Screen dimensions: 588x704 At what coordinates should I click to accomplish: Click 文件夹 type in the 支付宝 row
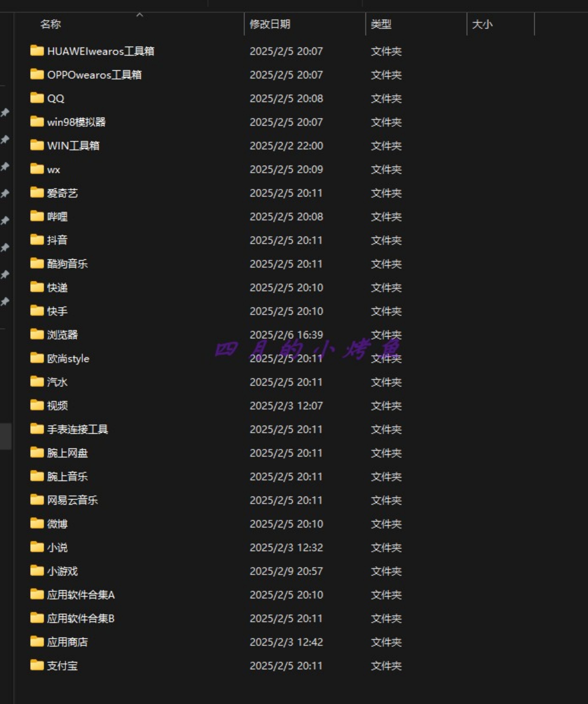pos(386,665)
